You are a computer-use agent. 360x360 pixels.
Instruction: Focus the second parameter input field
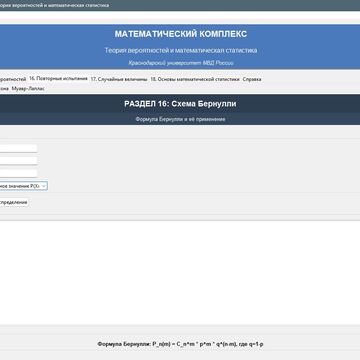click(x=18, y=161)
